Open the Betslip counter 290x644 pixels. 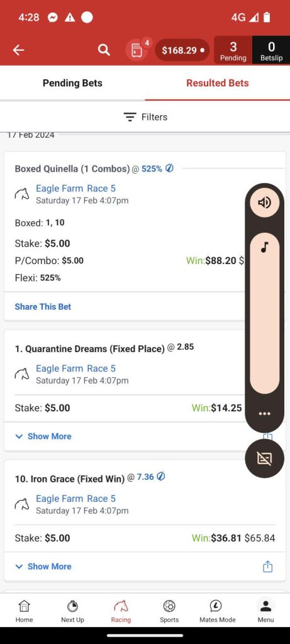(271, 50)
